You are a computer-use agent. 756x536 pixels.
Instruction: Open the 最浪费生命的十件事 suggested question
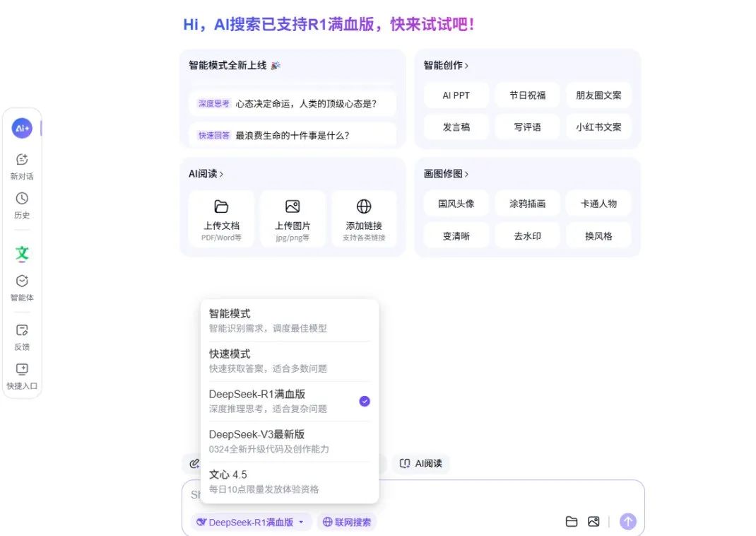coord(293,135)
